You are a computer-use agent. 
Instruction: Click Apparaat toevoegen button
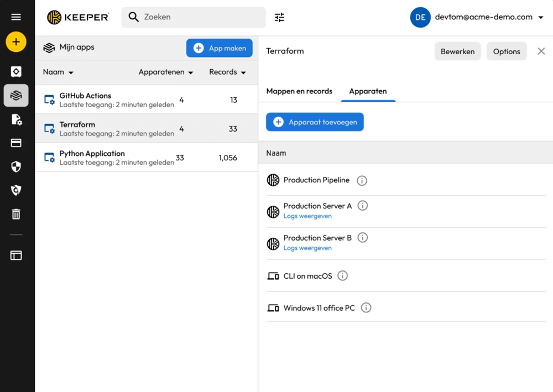(315, 122)
